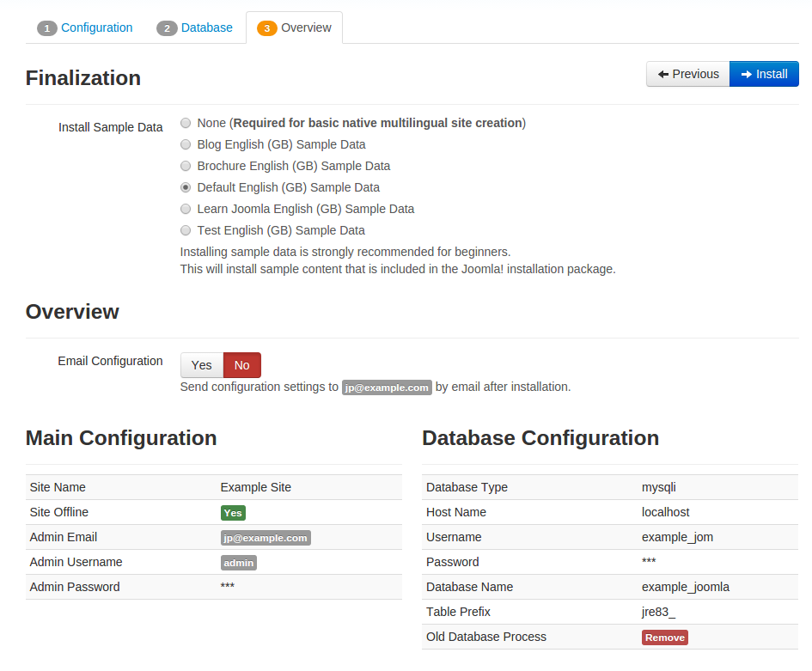This screenshot has width=812, height=671.
Task: Click the red Remove database badge
Action: tap(664, 637)
